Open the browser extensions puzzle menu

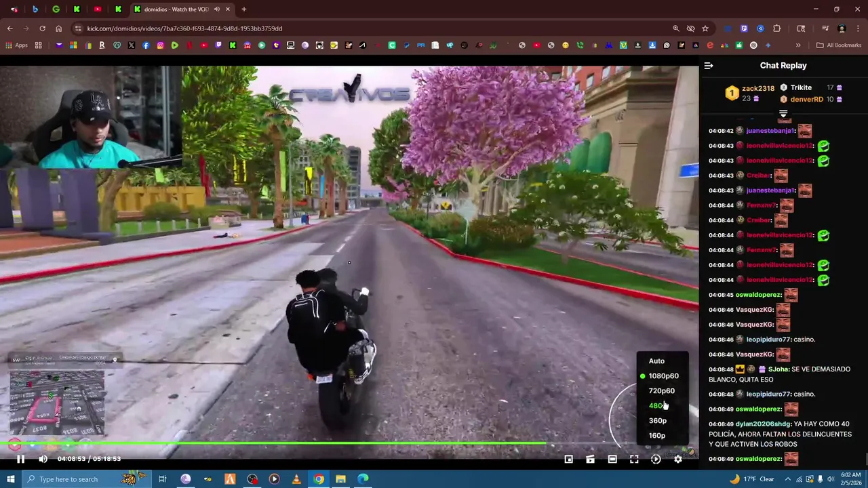777,28
